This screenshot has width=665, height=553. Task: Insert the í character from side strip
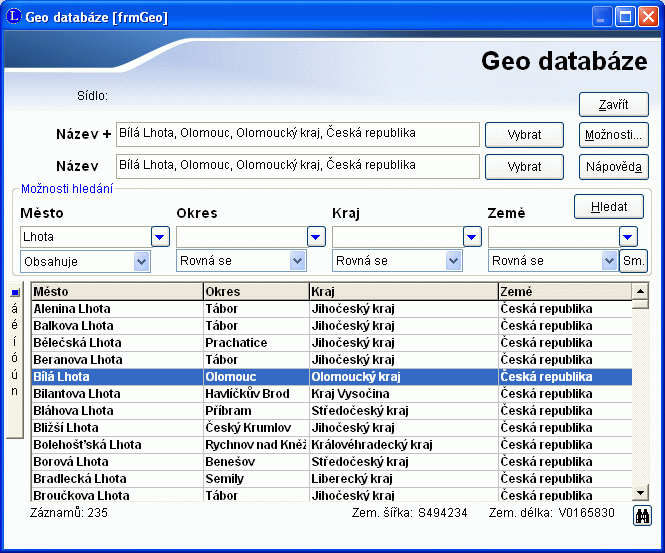click(15, 341)
